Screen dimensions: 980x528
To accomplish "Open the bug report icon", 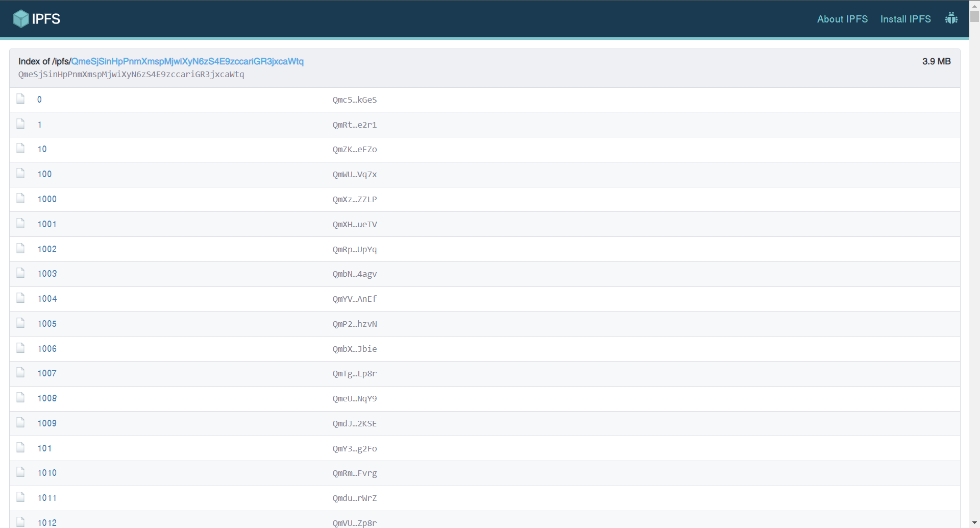I will (951, 18).
